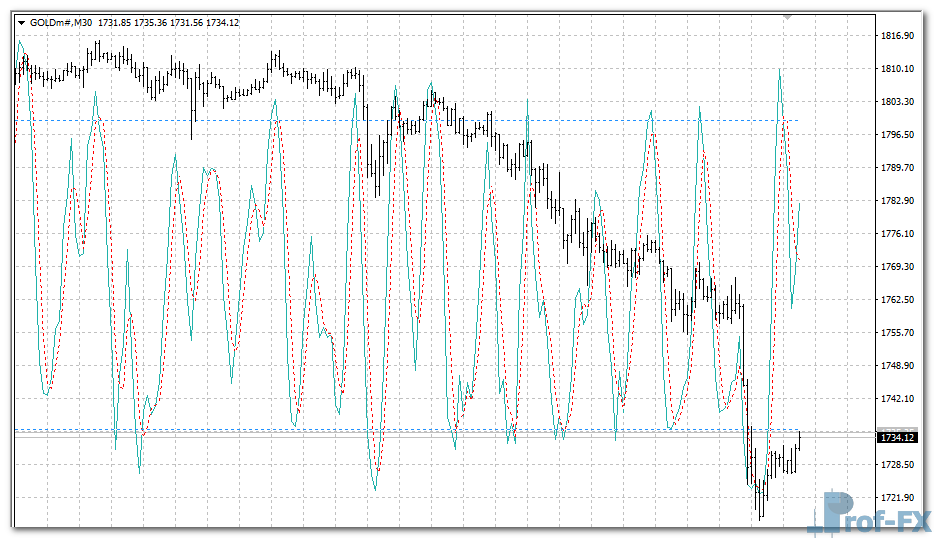Click the Prof-FX watermark logo
Screen dimensions: 934x538
tap(872, 513)
